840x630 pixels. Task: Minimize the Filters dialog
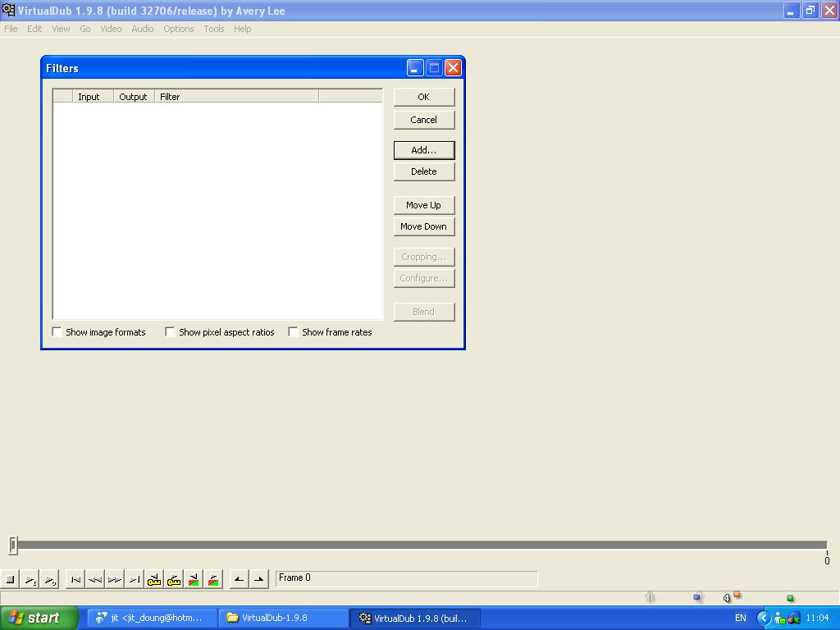click(x=414, y=67)
